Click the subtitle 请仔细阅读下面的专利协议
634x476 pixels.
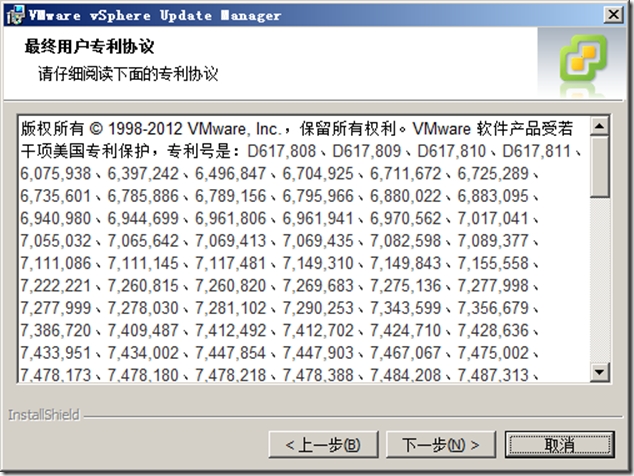pos(128,74)
